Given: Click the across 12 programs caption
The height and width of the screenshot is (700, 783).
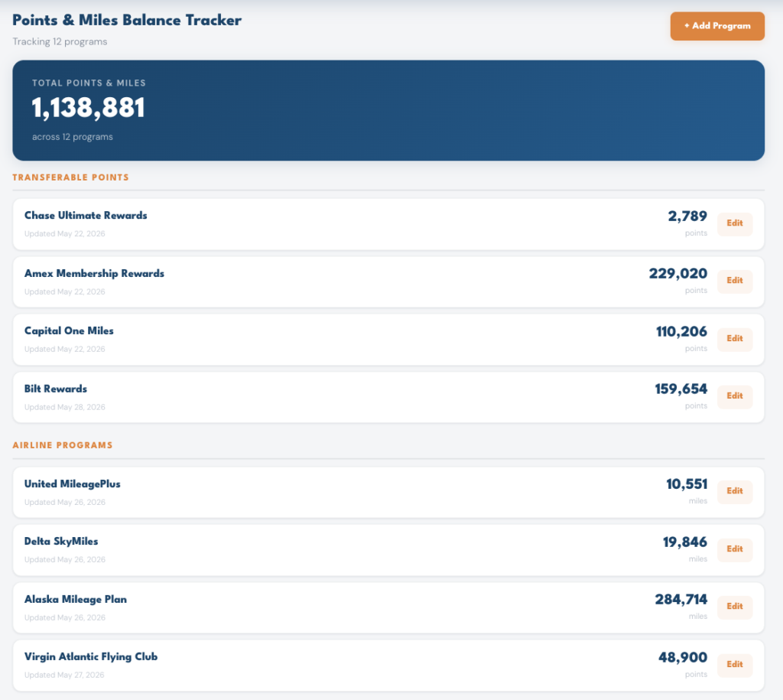Looking at the screenshot, I should pos(73,137).
